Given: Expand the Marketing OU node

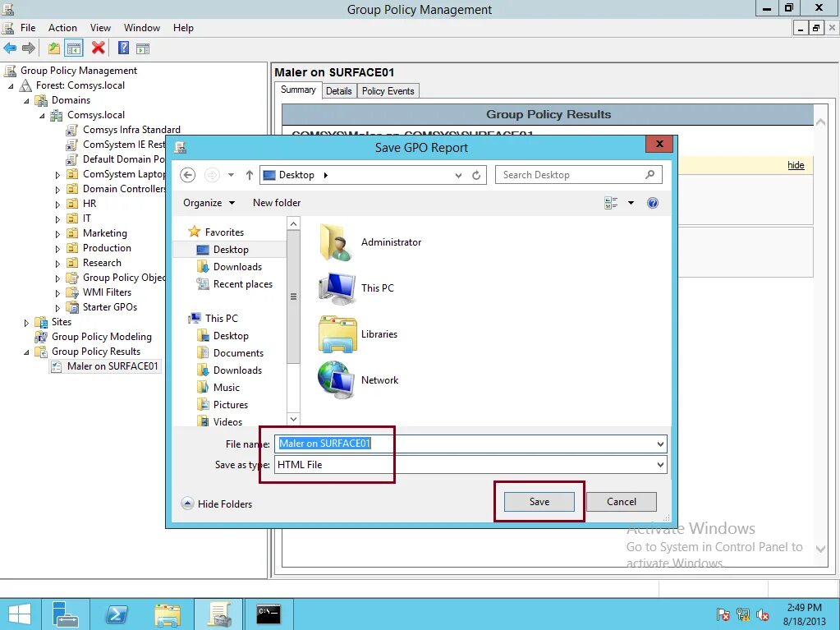Looking at the screenshot, I should [57, 233].
